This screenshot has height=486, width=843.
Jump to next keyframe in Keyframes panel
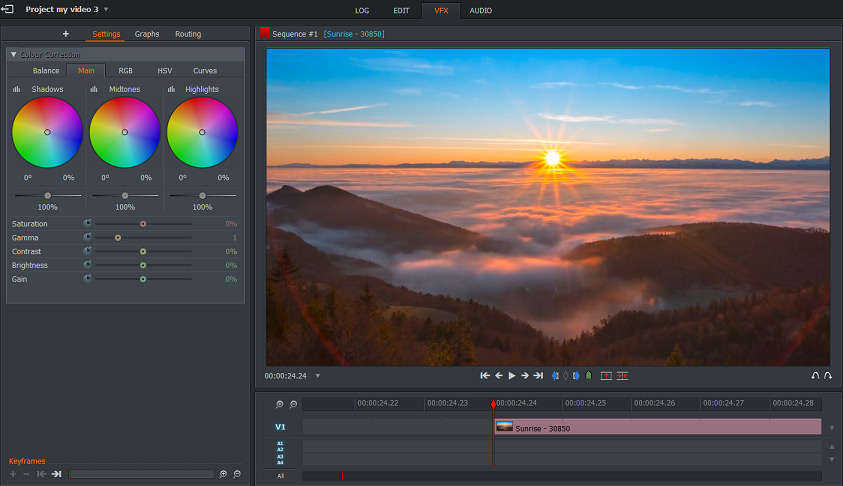(57, 474)
